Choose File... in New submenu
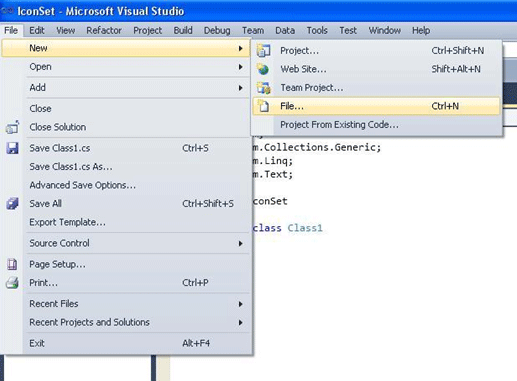Viewport: 517px width, 381px height. (377, 106)
